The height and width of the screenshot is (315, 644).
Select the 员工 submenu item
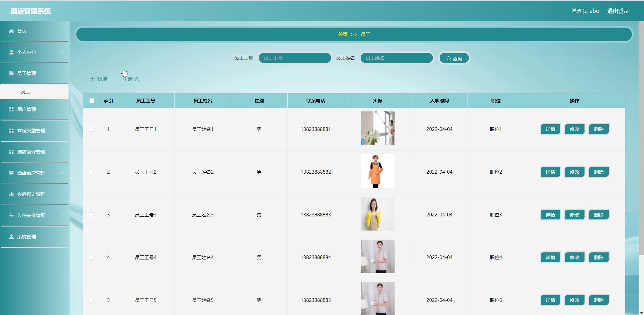(34, 92)
